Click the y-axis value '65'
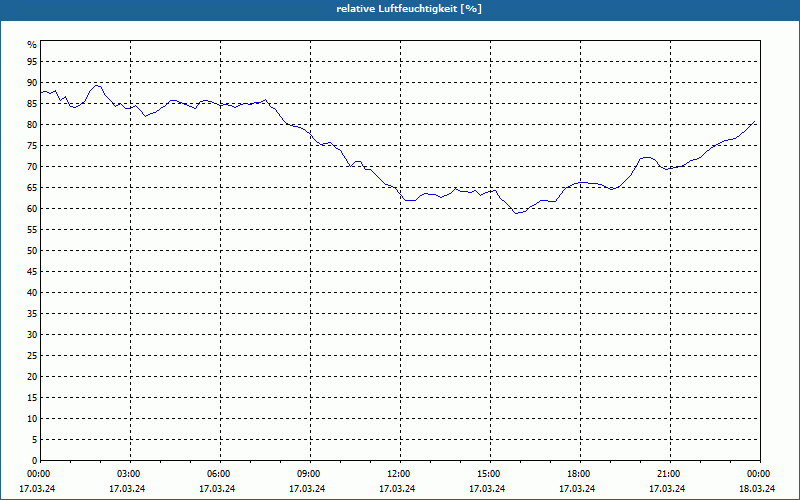The height and width of the screenshot is (500, 800). click(32, 188)
